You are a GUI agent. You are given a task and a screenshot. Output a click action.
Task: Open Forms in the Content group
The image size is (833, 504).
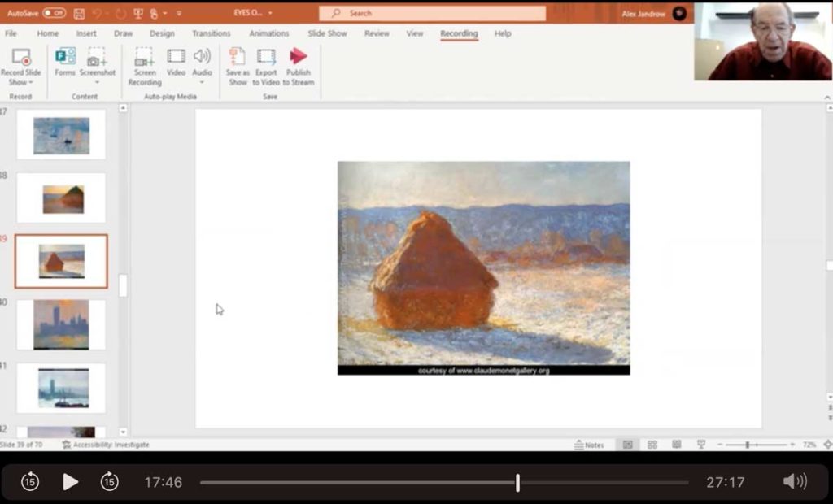(x=65, y=62)
